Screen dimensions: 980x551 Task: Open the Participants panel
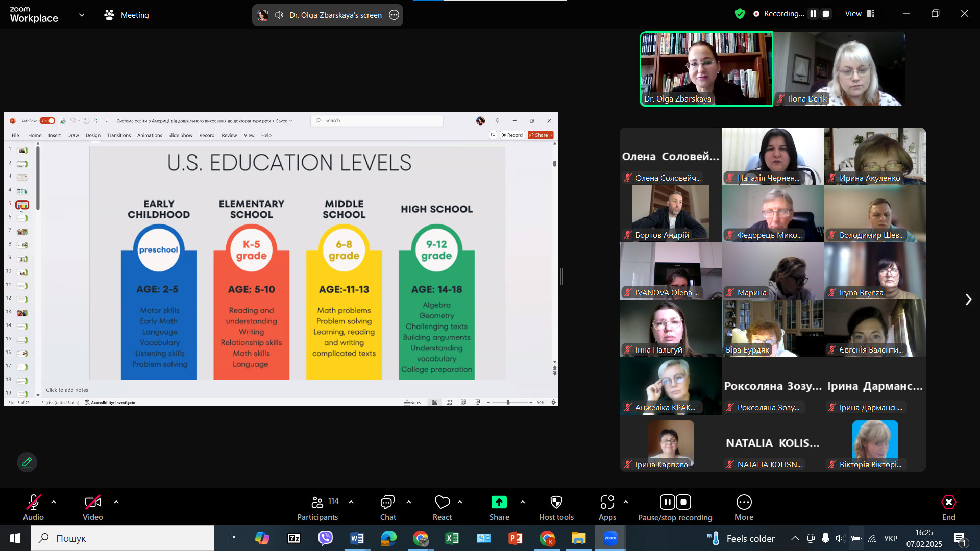317,508
